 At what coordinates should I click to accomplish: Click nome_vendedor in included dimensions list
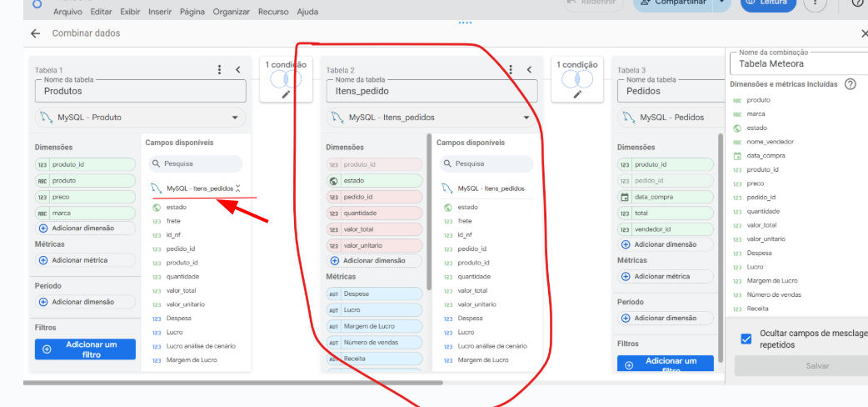click(x=770, y=142)
